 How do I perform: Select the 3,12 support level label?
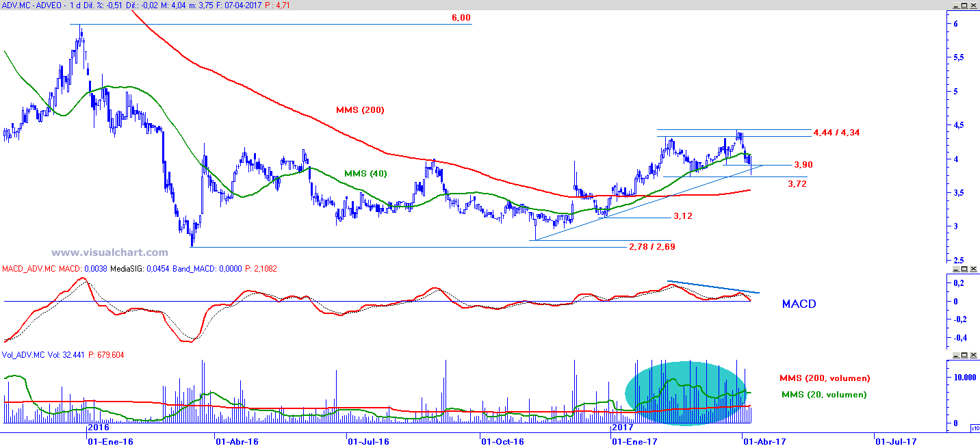tap(684, 216)
